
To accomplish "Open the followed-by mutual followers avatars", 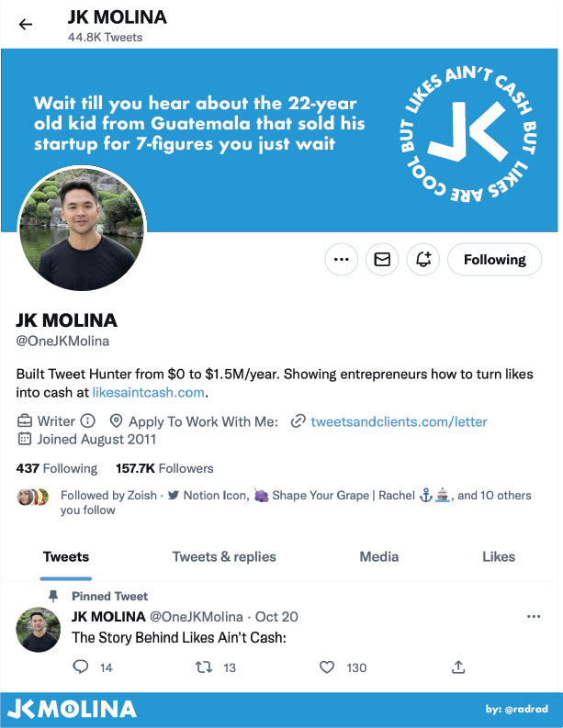I will 33,497.
